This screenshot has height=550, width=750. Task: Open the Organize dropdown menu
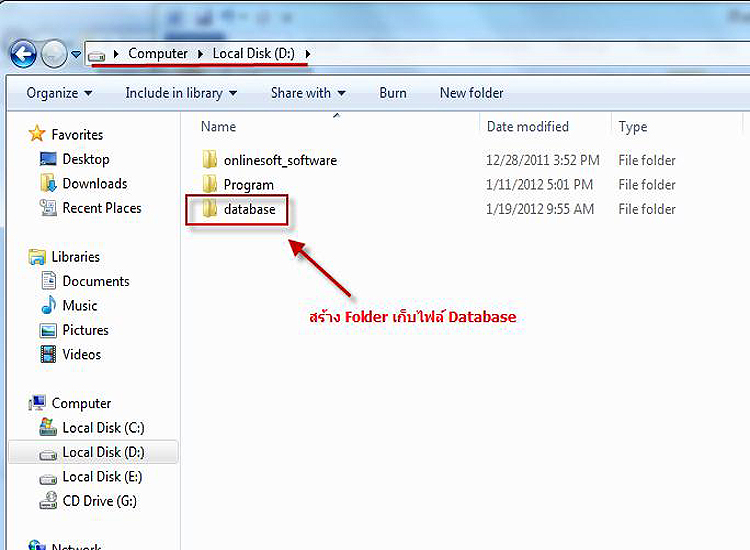coord(59,93)
